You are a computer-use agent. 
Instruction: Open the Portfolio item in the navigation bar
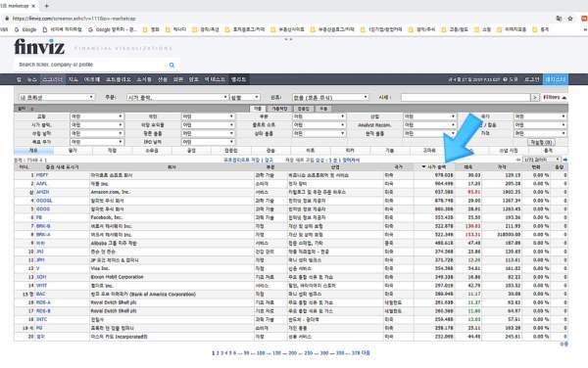(x=119, y=79)
